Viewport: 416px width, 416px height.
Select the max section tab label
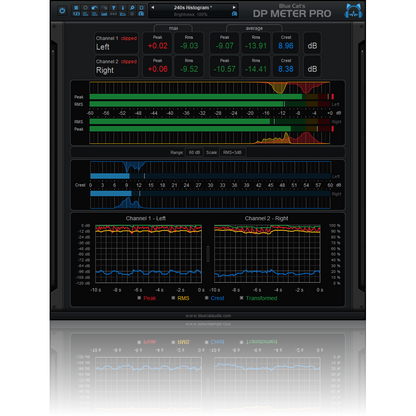[173, 28]
